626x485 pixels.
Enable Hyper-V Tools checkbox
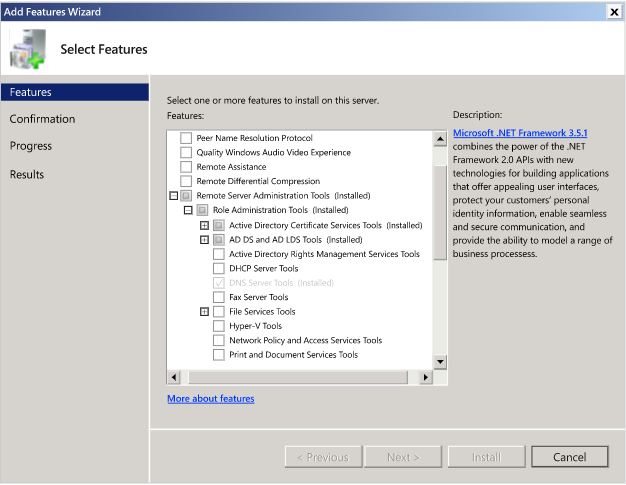tap(218, 326)
